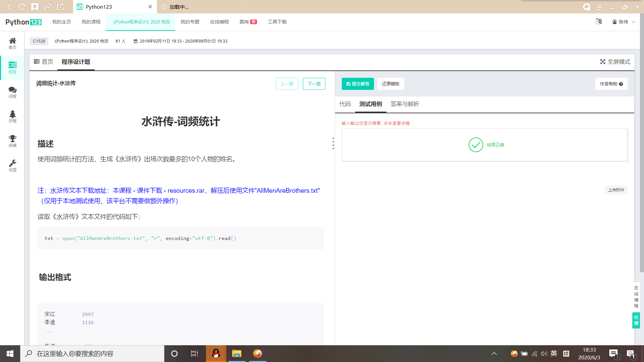Click the 提交解答 submit button
Screen dimensions: 644x362
[358, 84]
